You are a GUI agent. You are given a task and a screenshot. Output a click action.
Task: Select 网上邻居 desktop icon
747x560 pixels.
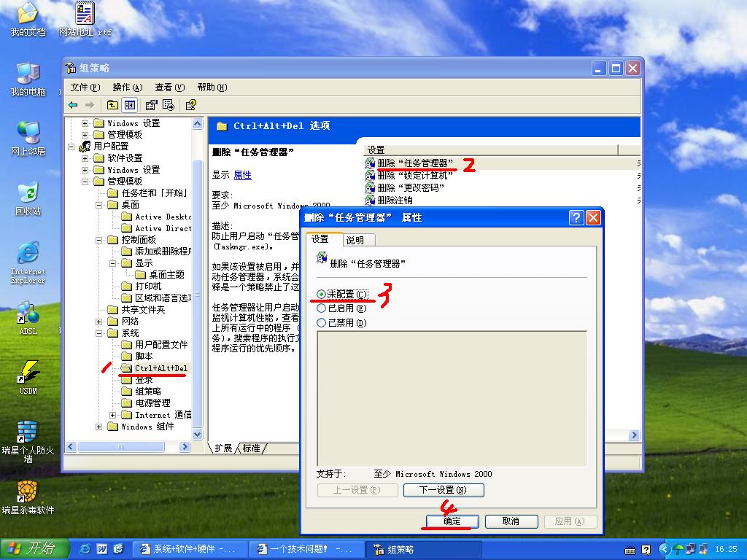(28, 139)
